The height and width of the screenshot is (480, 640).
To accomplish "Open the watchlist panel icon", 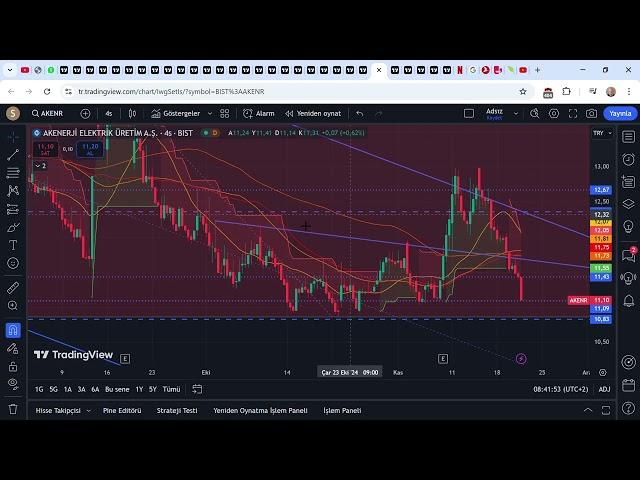I will [x=629, y=137].
